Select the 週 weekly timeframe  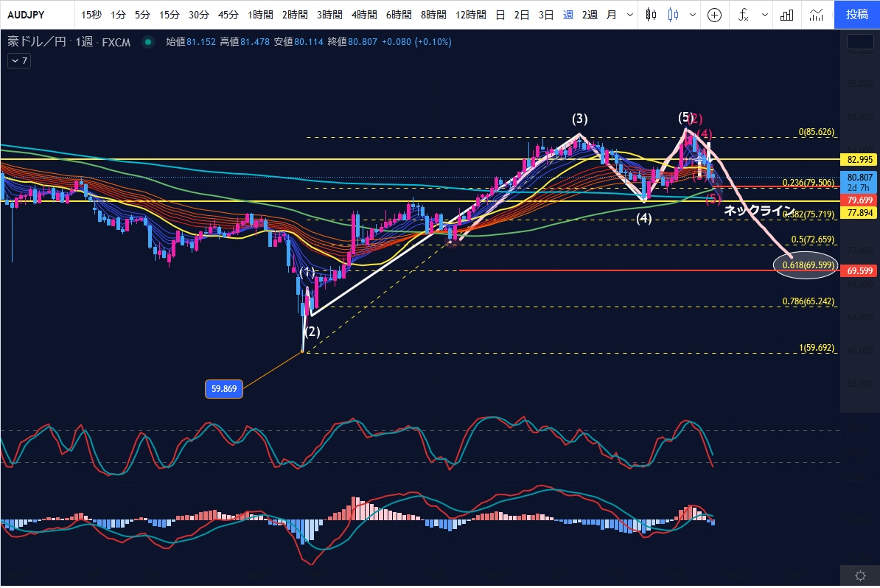(x=568, y=15)
